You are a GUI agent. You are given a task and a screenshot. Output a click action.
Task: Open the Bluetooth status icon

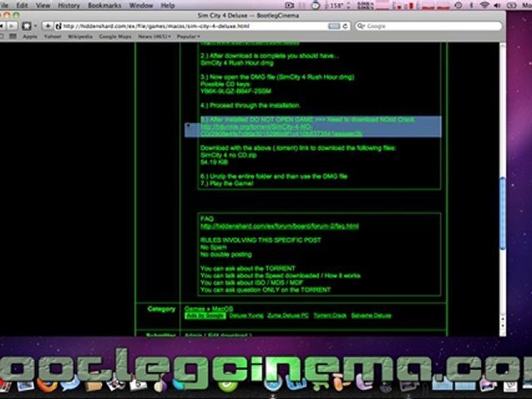click(471, 6)
